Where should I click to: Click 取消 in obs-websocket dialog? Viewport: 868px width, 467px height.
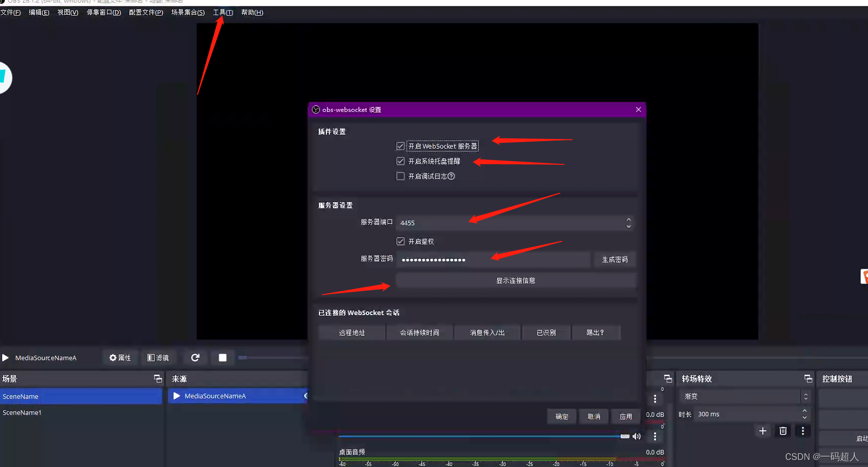(x=594, y=416)
